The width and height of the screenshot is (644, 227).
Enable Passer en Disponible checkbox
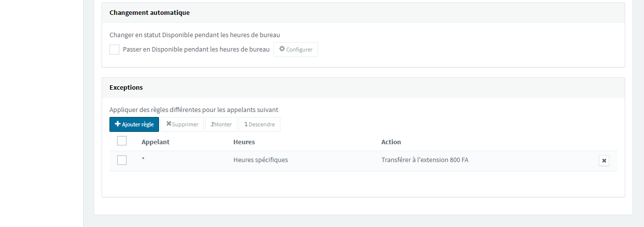tap(114, 50)
